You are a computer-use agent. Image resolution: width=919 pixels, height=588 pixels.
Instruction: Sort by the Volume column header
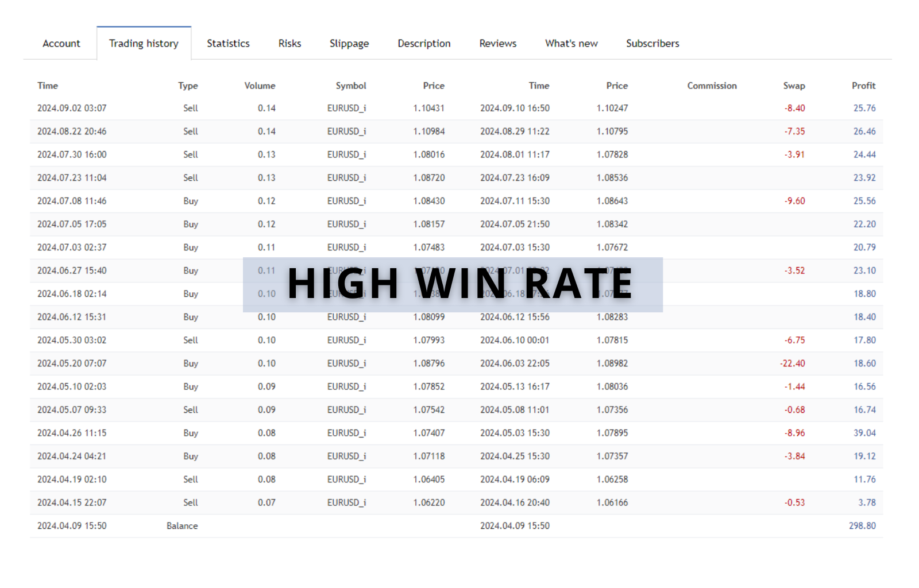(260, 86)
